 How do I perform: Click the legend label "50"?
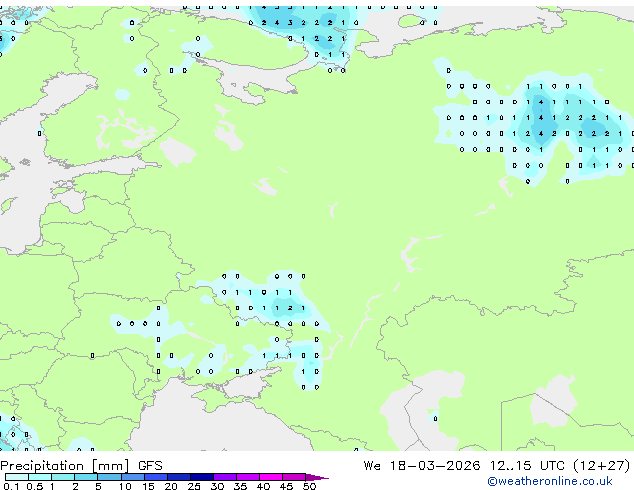point(310,486)
